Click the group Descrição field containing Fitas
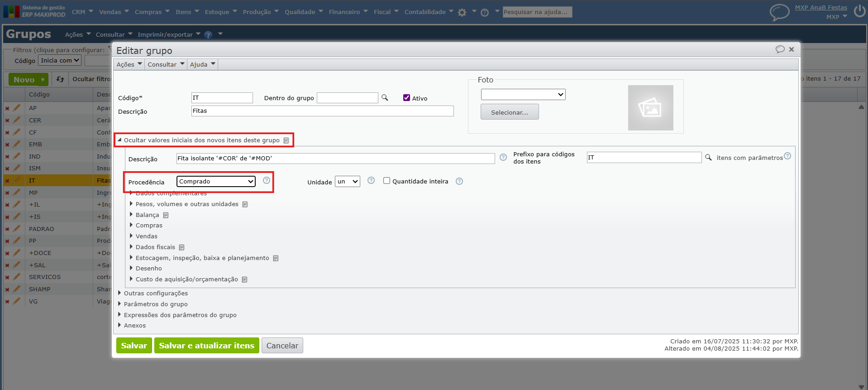868x390 pixels. [x=322, y=111]
